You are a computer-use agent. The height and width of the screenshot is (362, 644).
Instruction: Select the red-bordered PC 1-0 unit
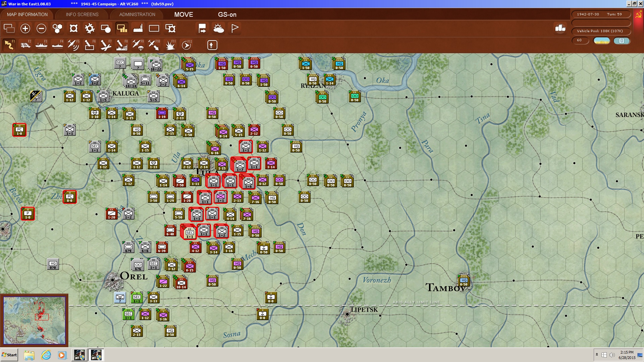(19, 130)
